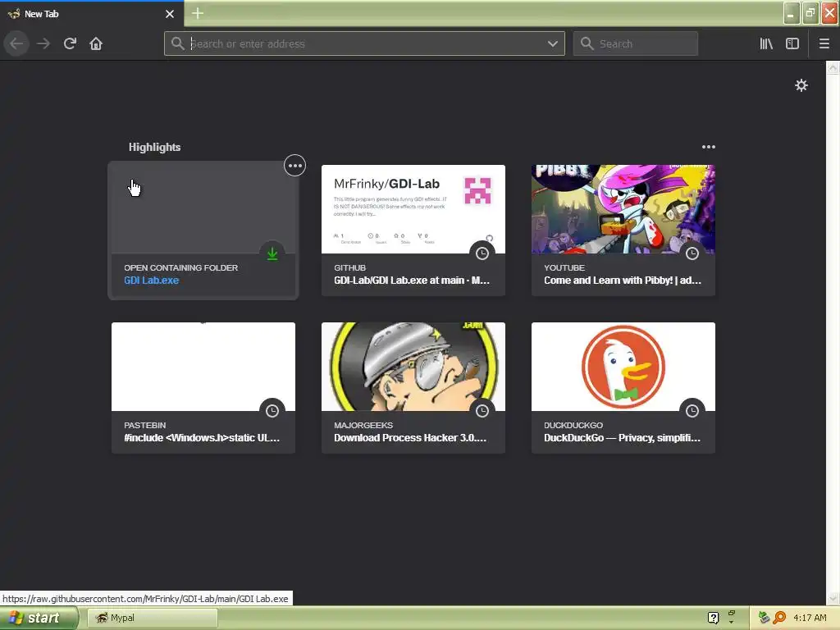Select the New Tab tab
Screen dimensions: 840x630
click(x=92, y=14)
